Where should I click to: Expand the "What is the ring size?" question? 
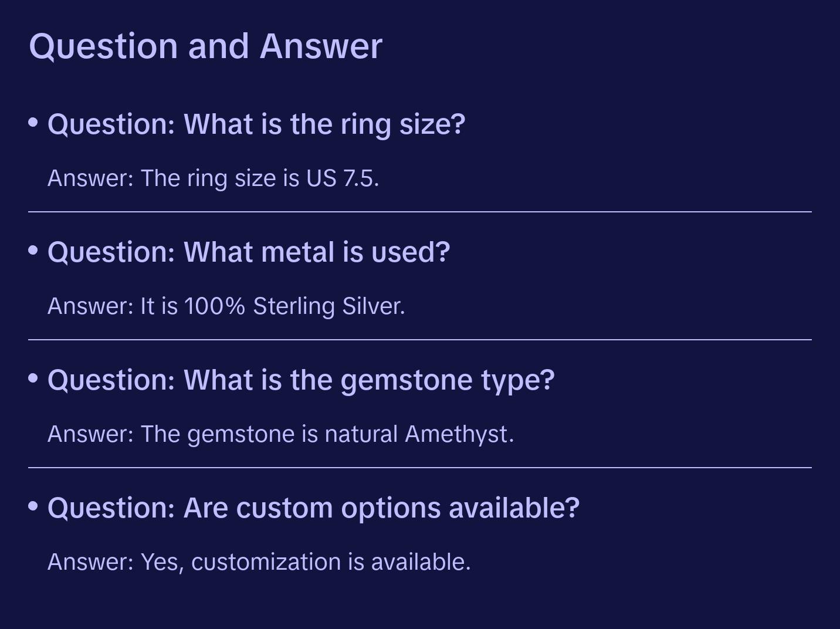tap(256, 124)
